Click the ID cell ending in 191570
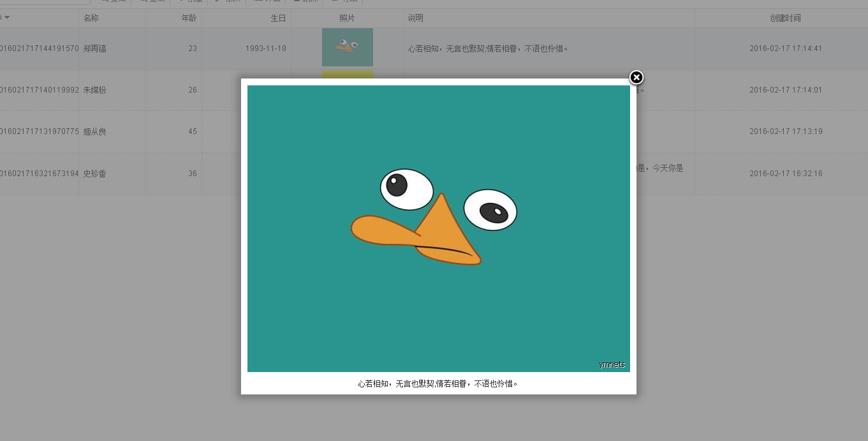This screenshot has height=441, width=868. [39, 49]
